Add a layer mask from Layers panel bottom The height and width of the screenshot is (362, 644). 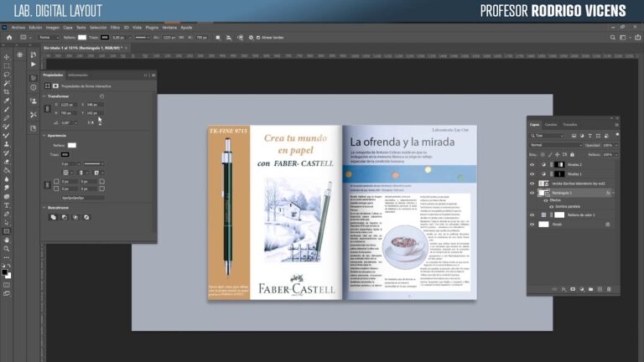click(x=573, y=289)
